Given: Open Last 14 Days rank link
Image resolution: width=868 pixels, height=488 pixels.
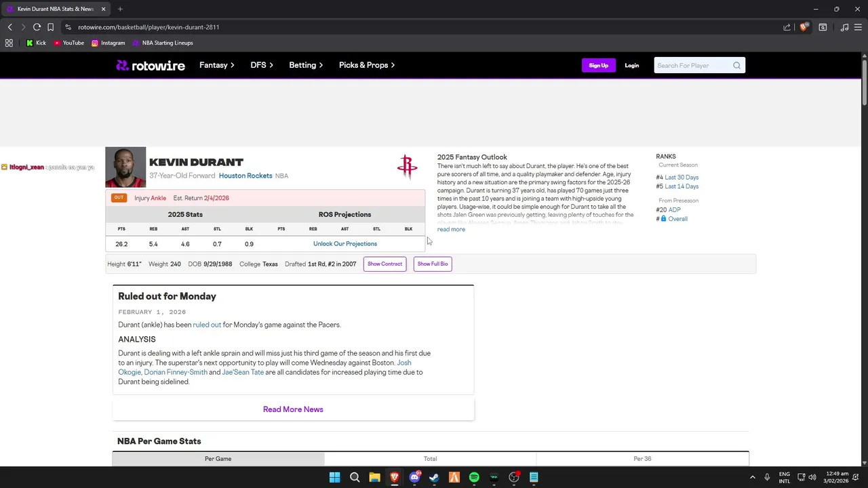Looking at the screenshot, I should (682, 186).
